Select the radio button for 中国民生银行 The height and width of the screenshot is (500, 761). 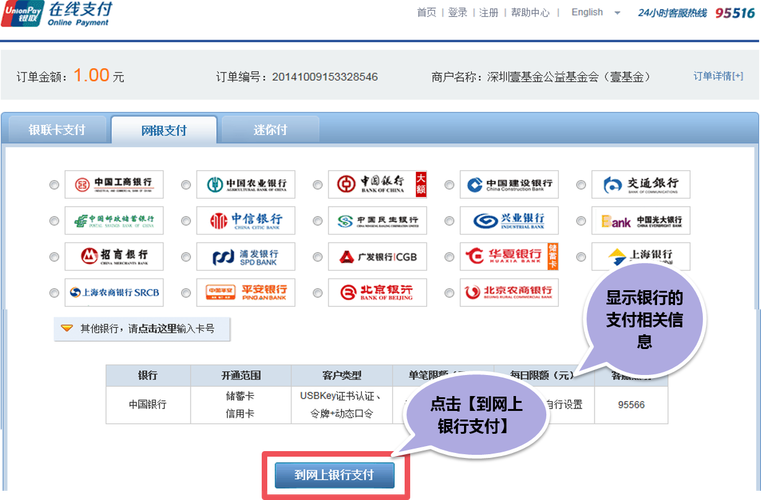[317, 221]
